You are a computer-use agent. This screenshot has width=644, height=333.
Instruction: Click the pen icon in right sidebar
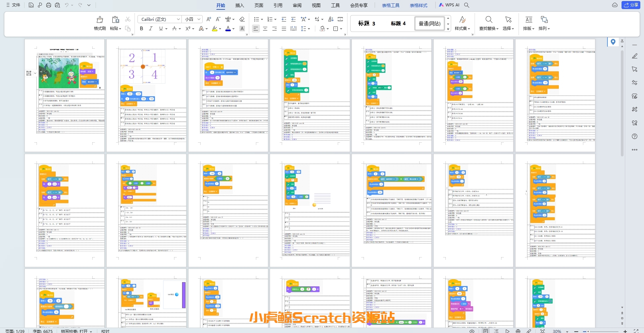635,56
